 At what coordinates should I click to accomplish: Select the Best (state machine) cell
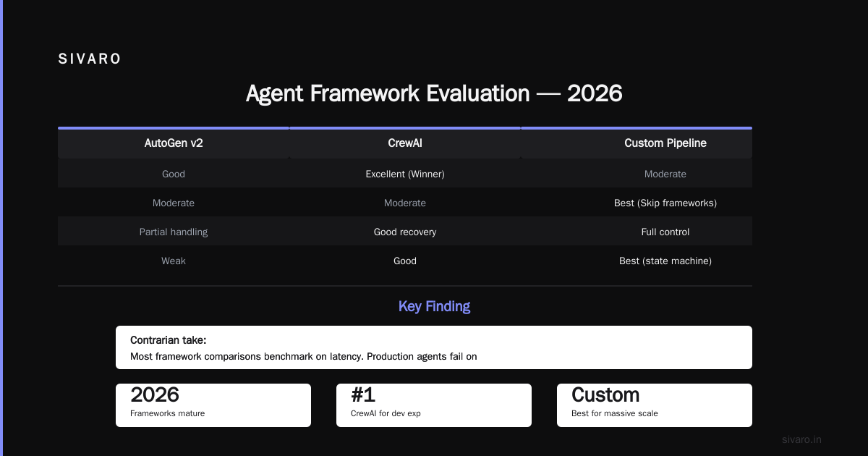click(665, 261)
